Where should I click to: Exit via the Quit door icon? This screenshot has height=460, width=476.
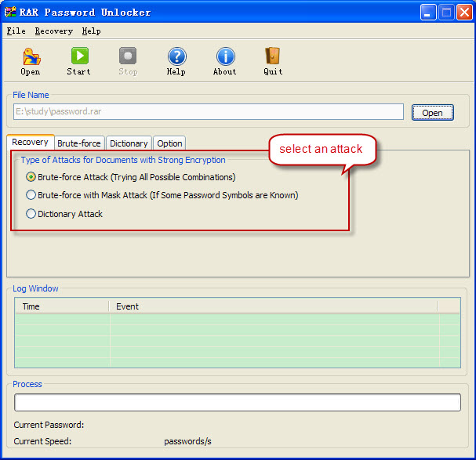(x=273, y=61)
